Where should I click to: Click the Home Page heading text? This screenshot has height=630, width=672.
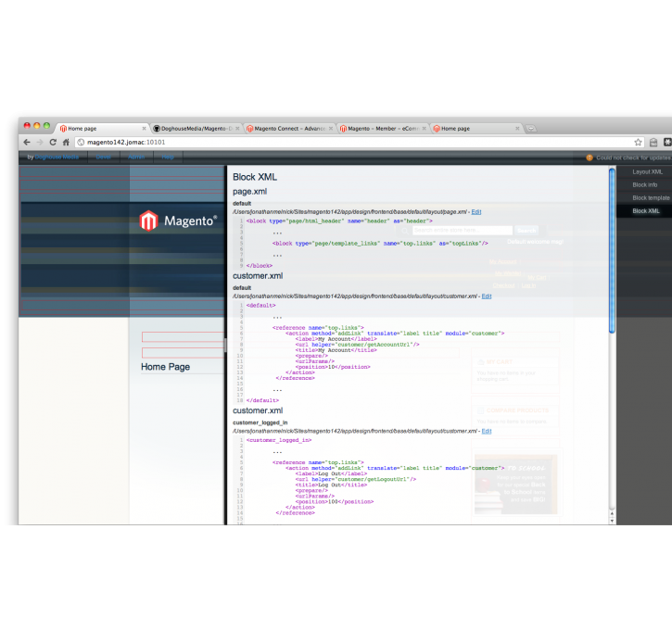coord(165,367)
